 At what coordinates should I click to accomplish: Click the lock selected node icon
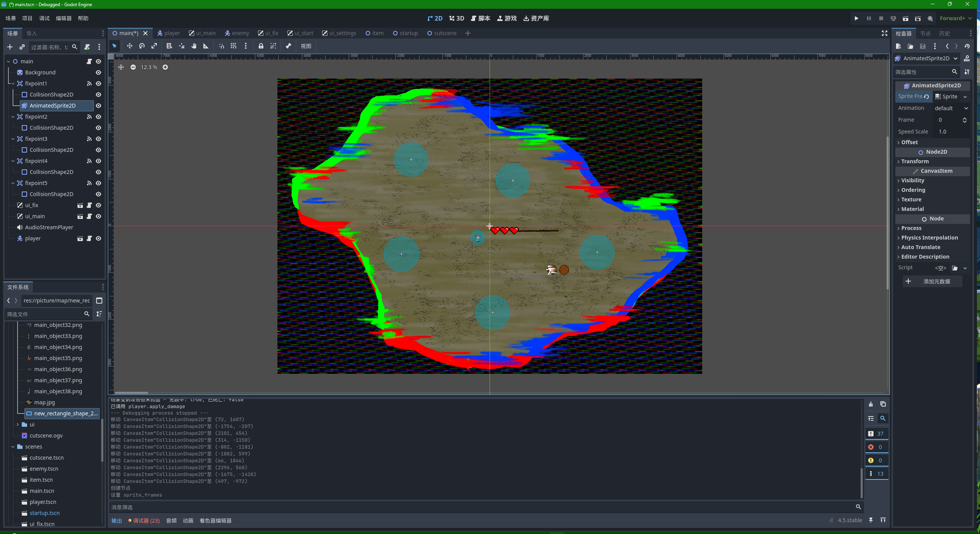pos(261,46)
